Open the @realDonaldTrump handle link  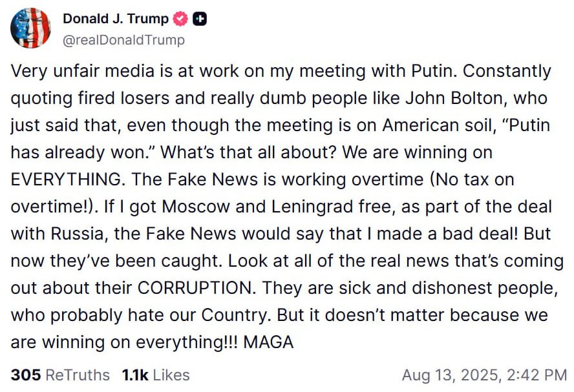click(123, 40)
